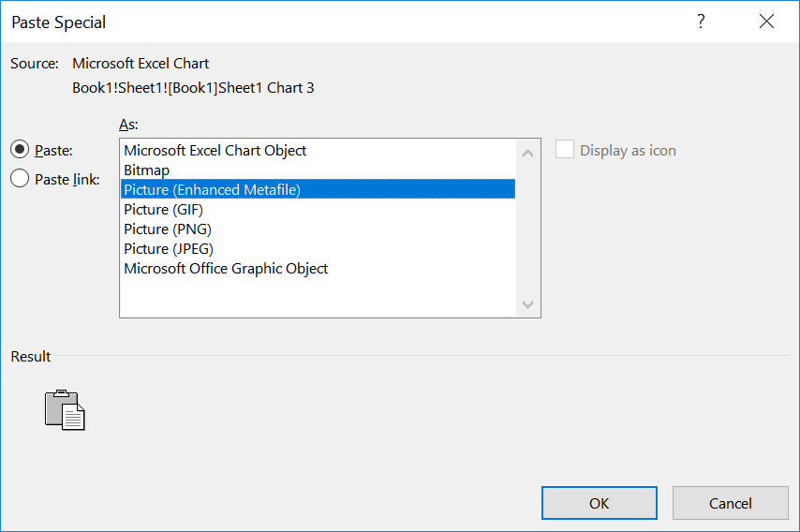The width and height of the screenshot is (800, 532).
Task: Click the list's vertical scrollbar track
Action: coord(527,229)
